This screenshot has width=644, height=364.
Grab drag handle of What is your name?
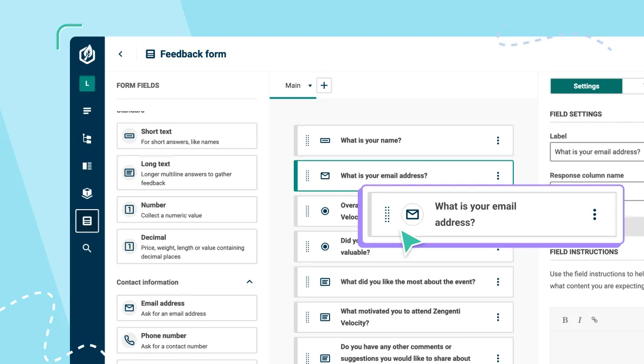click(x=307, y=140)
